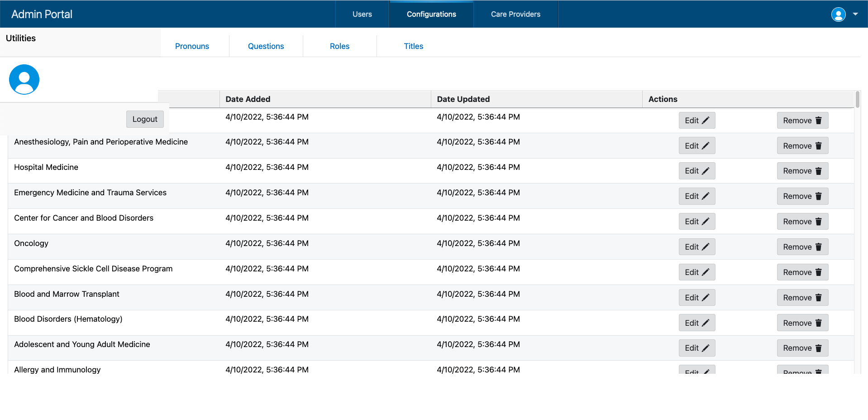Remove the Comprehensive Sickle Cell Disease Program

802,272
